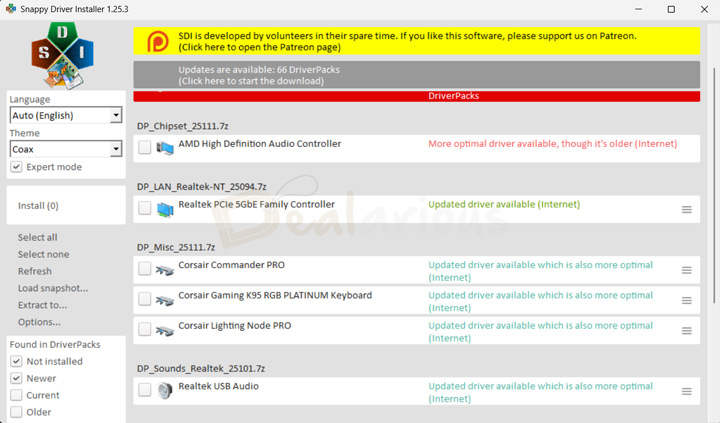Click Install (0) button

tap(66, 205)
